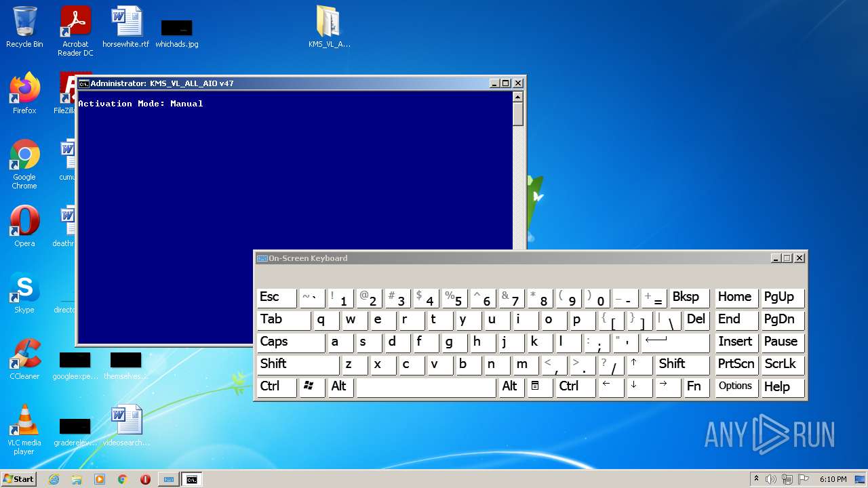Click the taskbar clock showing 6:10 PM

pyautogui.click(x=833, y=479)
